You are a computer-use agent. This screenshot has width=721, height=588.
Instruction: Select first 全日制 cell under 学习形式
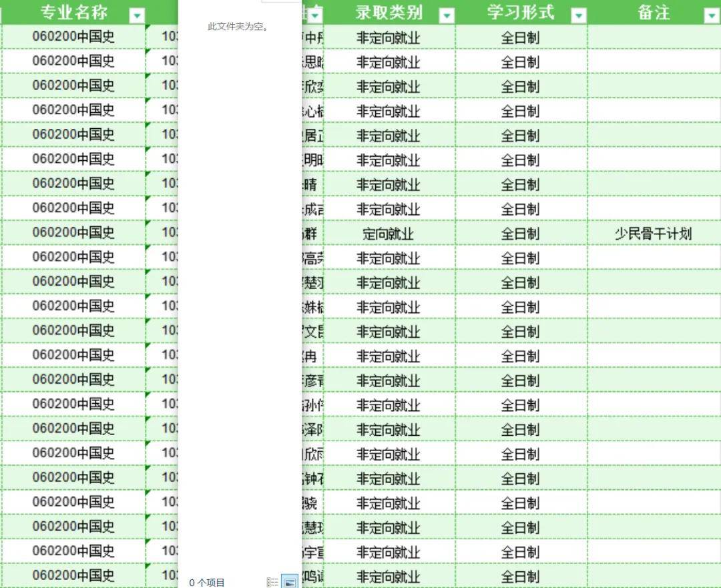click(x=521, y=37)
